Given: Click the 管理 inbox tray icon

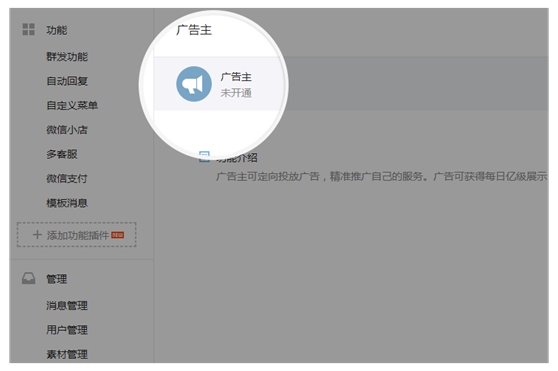Looking at the screenshot, I should click(28, 279).
